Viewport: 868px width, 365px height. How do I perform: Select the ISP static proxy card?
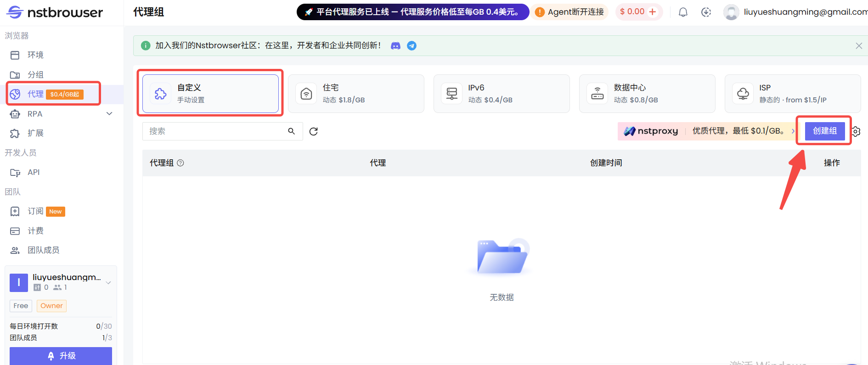tap(793, 94)
